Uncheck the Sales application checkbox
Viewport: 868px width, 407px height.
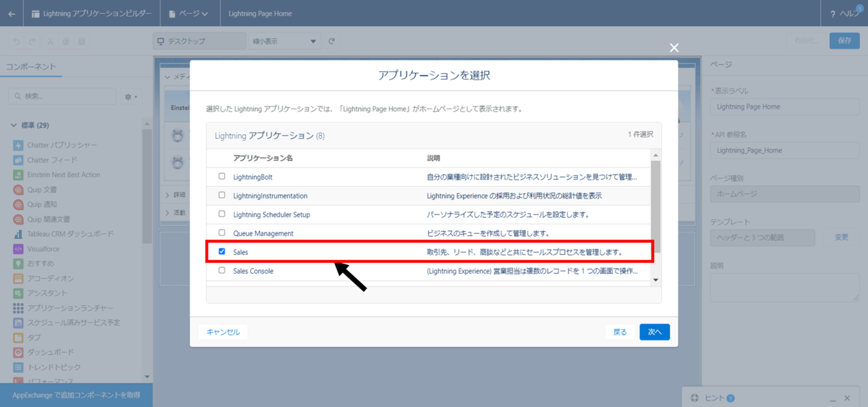click(x=222, y=251)
